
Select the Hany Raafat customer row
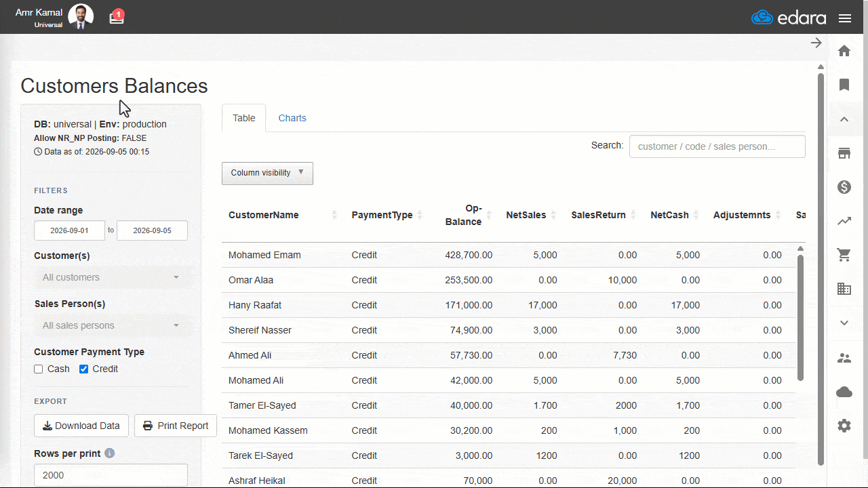pyautogui.click(x=509, y=305)
